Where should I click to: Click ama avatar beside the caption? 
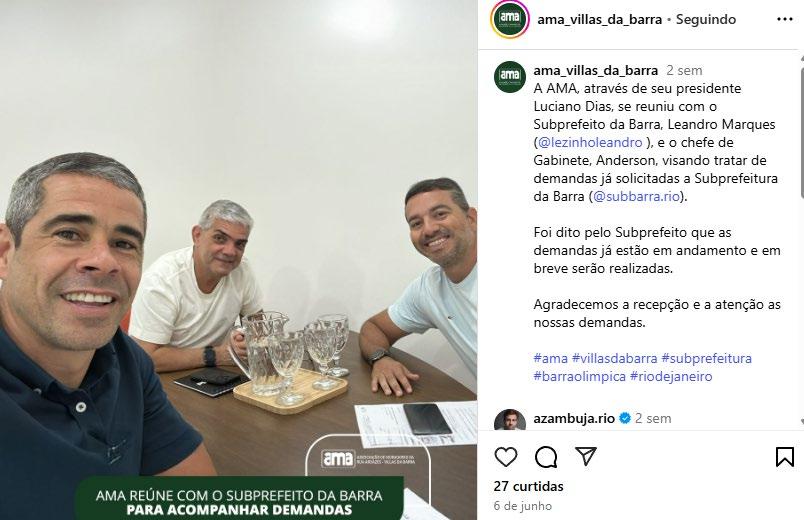coord(510,77)
